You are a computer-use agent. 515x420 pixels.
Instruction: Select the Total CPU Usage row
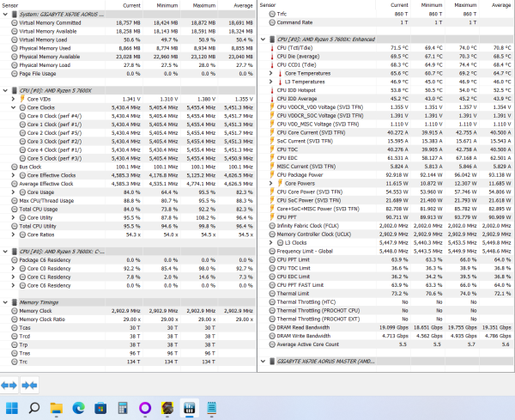click(x=128, y=209)
